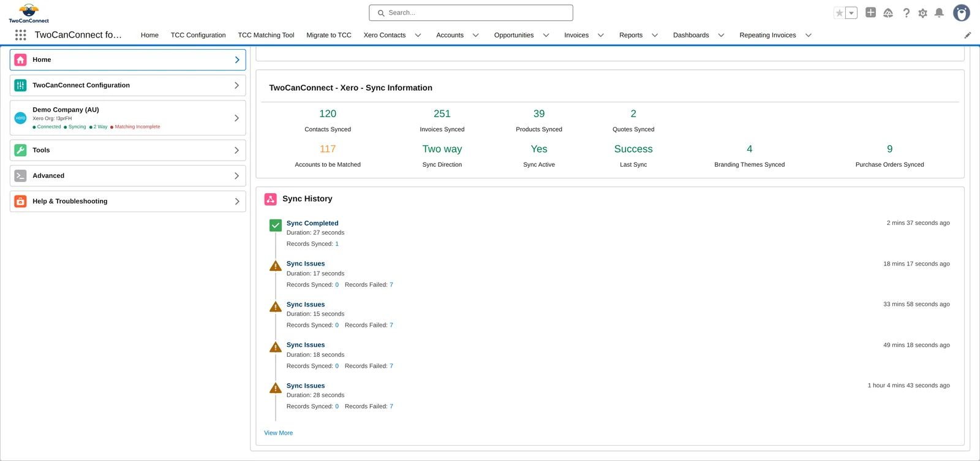Expand the Xero Contacts tab dropdown
The width and height of the screenshot is (980, 461).
click(418, 35)
